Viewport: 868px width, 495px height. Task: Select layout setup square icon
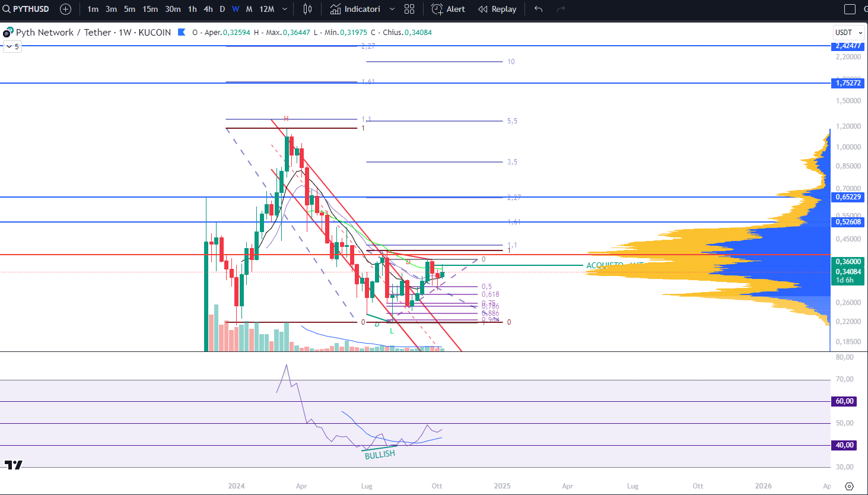[850, 9]
